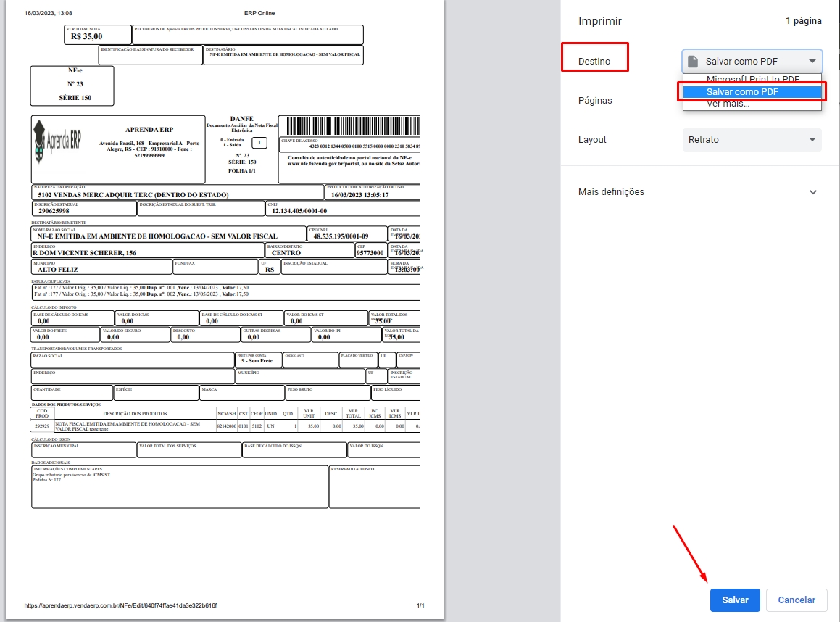Click the 1/1 page number in preview footer
The height and width of the screenshot is (622, 840).
[420, 605]
